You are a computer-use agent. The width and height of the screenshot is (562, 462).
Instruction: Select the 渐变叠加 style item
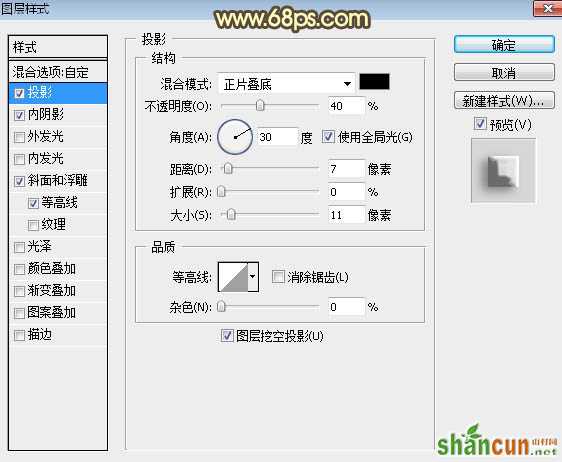57,290
